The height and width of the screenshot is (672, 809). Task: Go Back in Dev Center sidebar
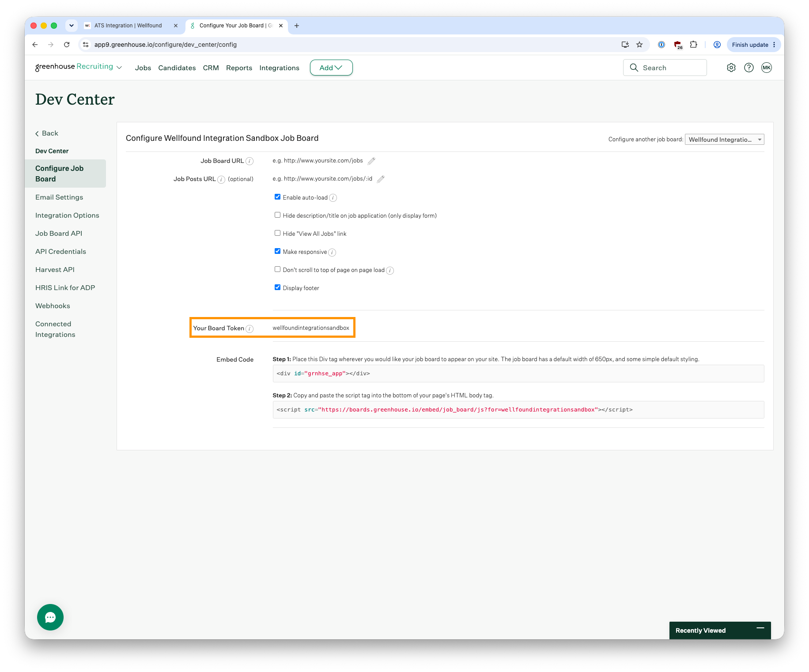click(47, 133)
